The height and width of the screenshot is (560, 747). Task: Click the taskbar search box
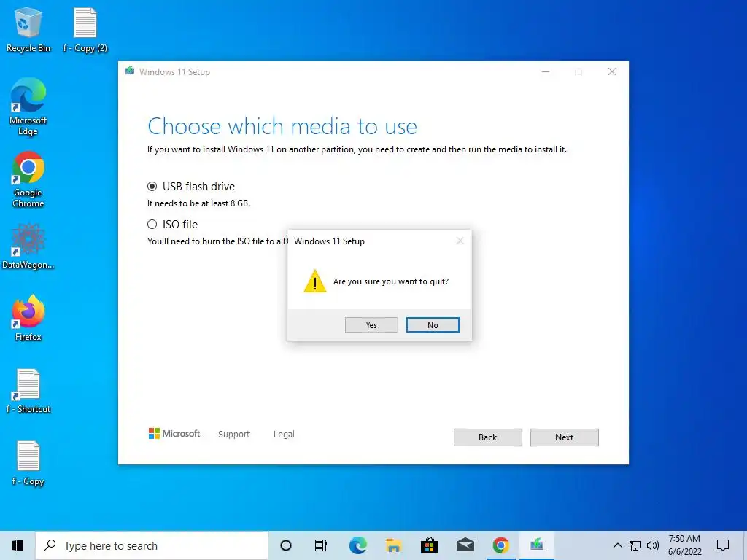pos(152,545)
